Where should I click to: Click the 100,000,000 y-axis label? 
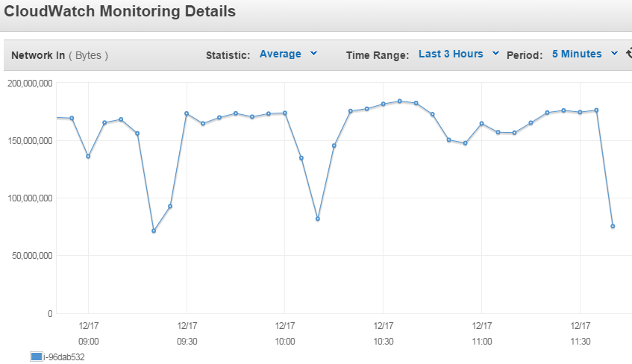click(x=30, y=198)
